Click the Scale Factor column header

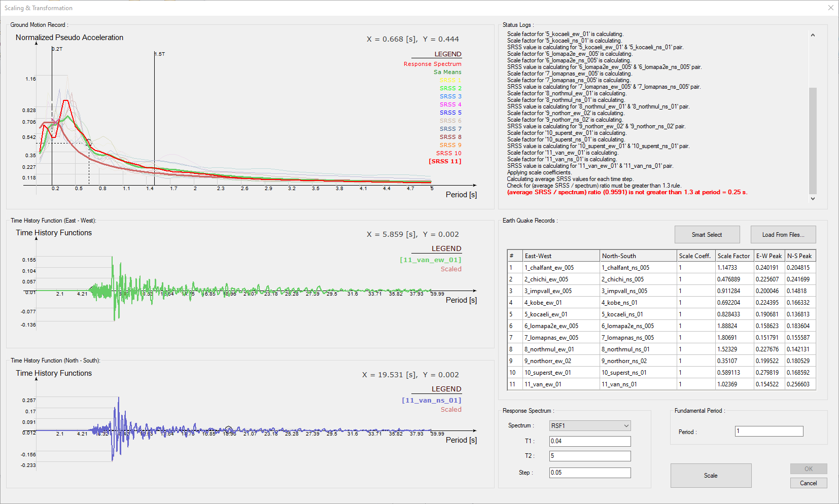coord(733,256)
